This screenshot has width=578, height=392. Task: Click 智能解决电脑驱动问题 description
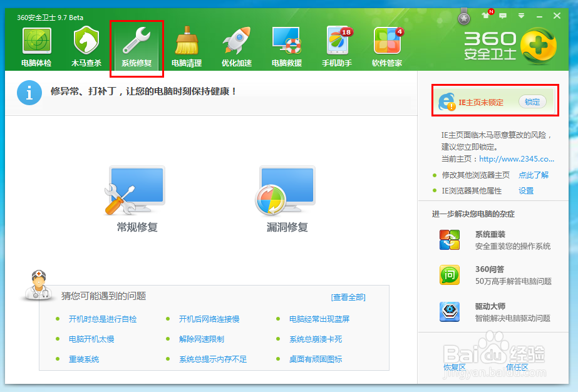(x=513, y=318)
